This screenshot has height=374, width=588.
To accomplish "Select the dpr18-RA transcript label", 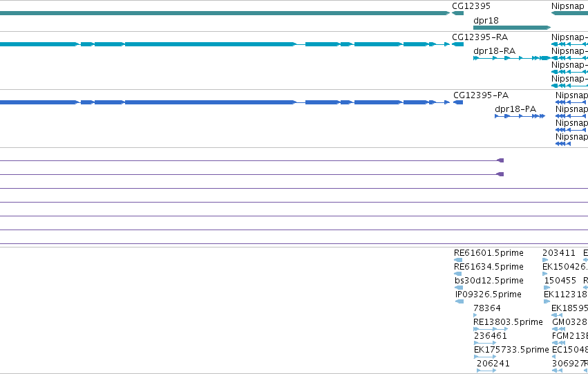I will pyautogui.click(x=494, y=51).
